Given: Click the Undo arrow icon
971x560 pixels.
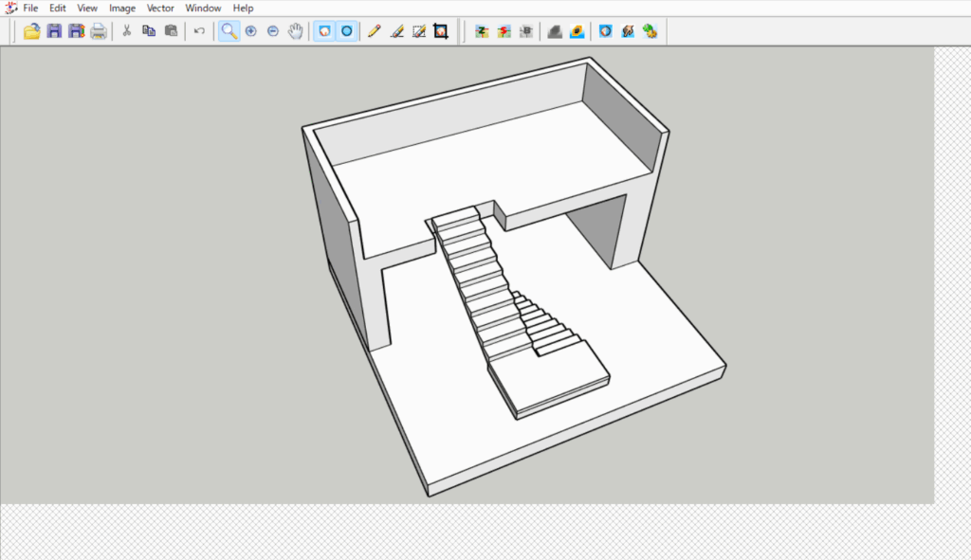Looking at the screenshot, I should (x=199, y=31).
